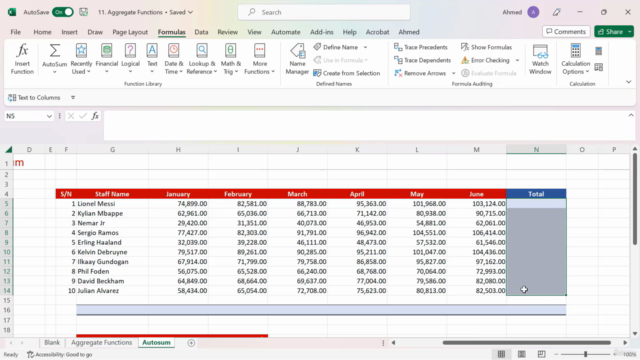Image resolution: width=640 pixels, height=360 pixels.
Task: Open the Blank sheet tab
Action: click(52, 342)
